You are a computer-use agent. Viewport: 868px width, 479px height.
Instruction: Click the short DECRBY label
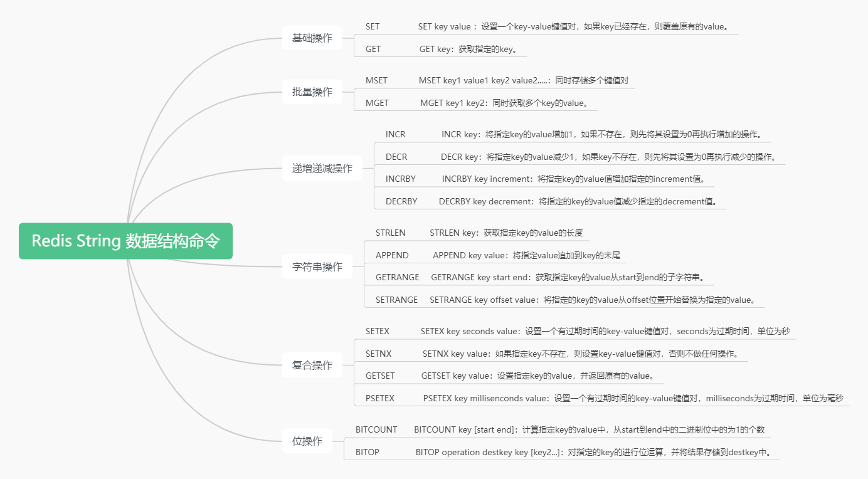[401, 201]
